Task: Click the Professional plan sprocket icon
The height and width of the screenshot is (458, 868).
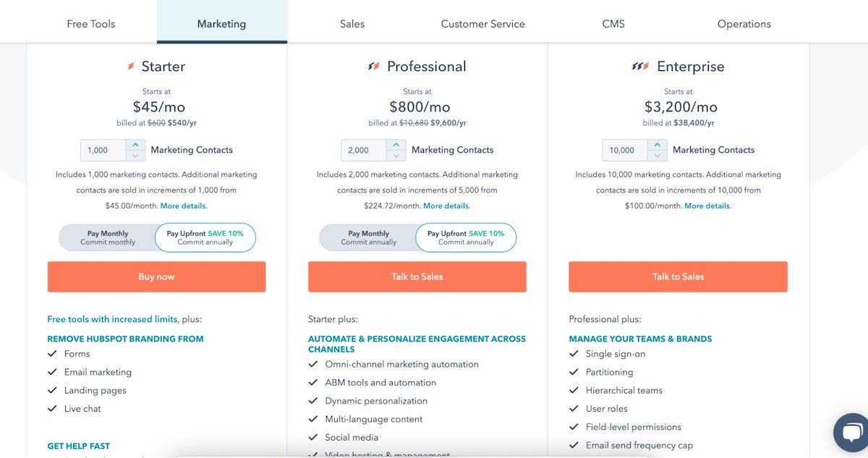Action: [373, 67]
